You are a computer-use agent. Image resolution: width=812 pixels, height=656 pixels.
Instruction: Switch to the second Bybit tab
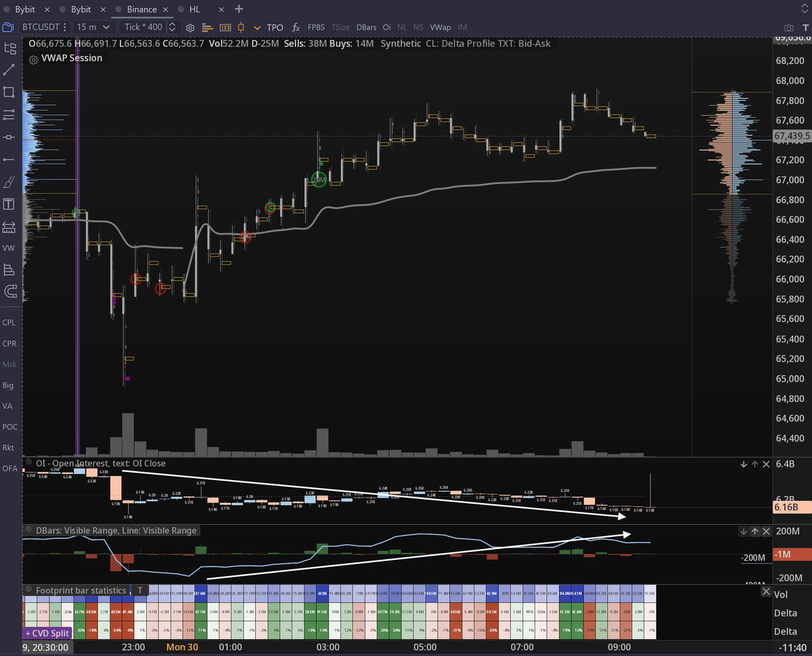tap(81, 9)
